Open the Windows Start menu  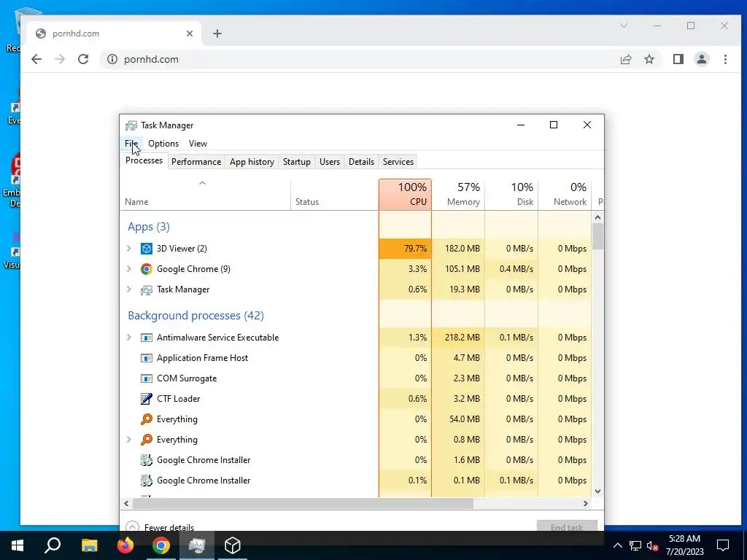coord(18,545)
